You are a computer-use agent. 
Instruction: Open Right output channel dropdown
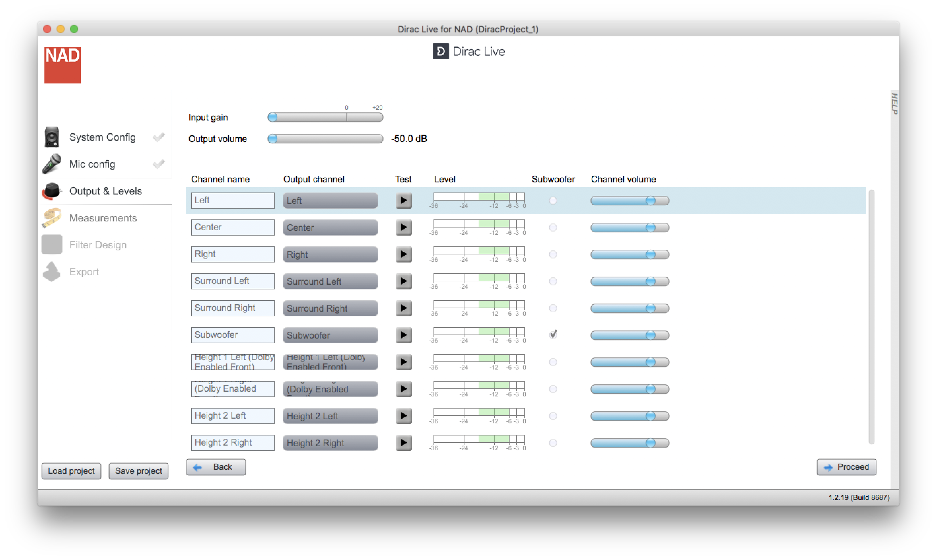[x=330, y=254]
